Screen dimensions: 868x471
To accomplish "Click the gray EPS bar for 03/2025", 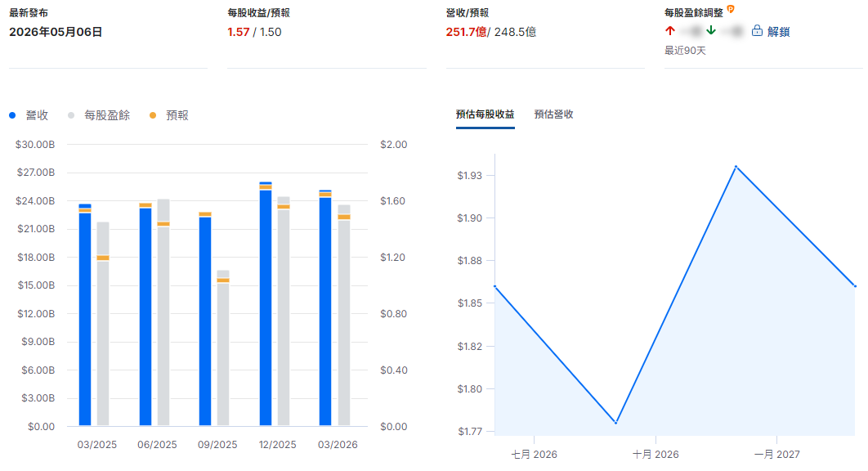I will (103, 324).
